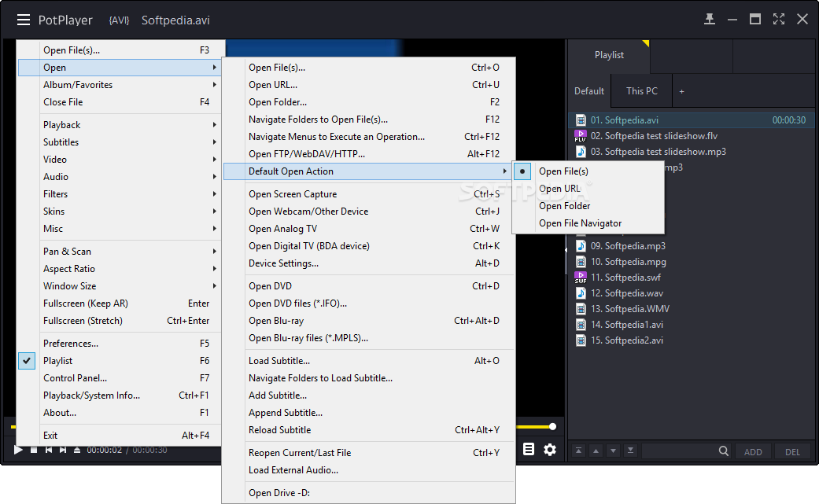
Task: Stop playback with the Stop button
Action: point(34,450)
